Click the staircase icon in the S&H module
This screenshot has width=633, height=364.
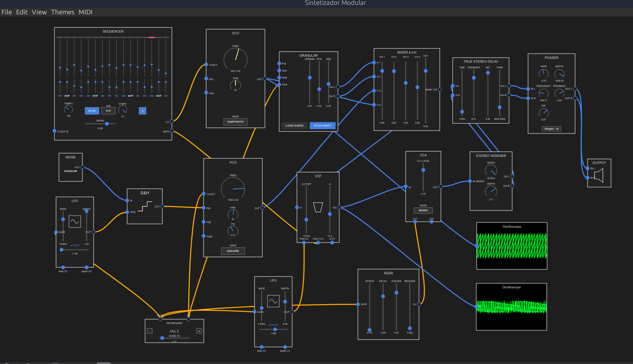[x=145, y=206]
